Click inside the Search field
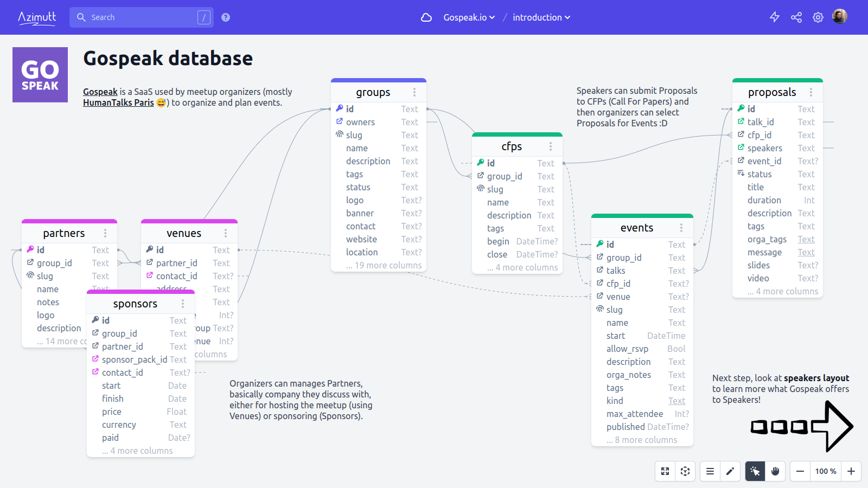The width and height of the screenshot is (868, 488). click(x=138, y=17)
